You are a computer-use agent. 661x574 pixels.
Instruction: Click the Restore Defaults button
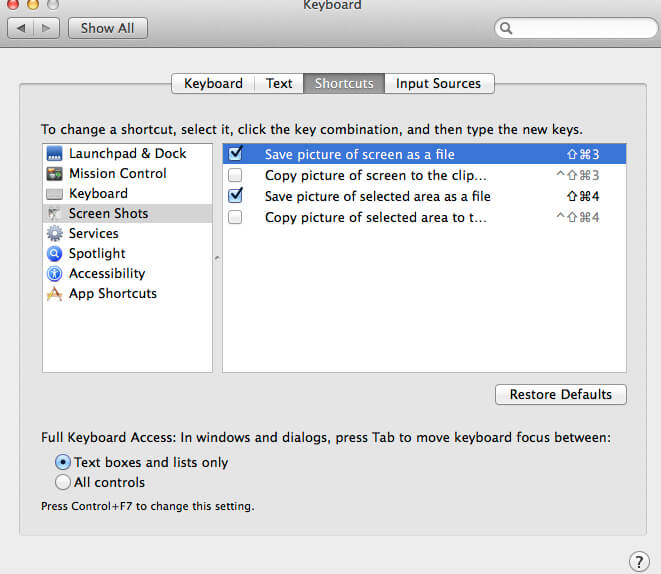point(560,395)
